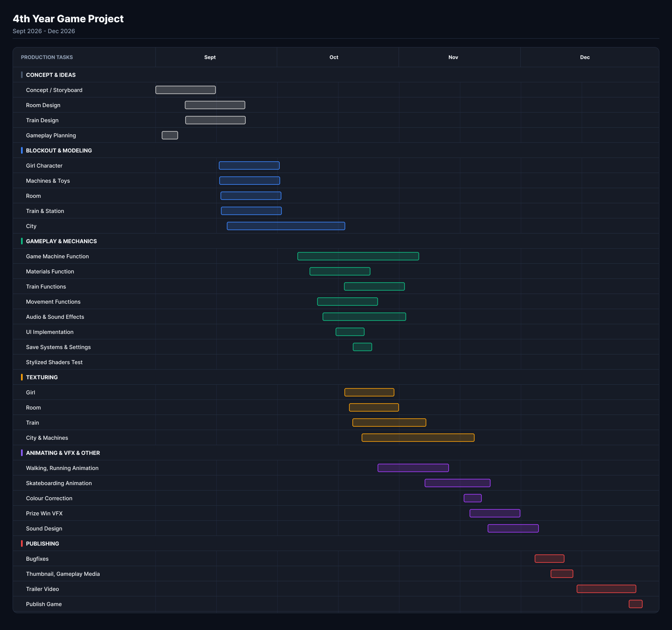672x630 pixels.
Task: Select the Bugfixes red bar
Action: coord(549,559)
